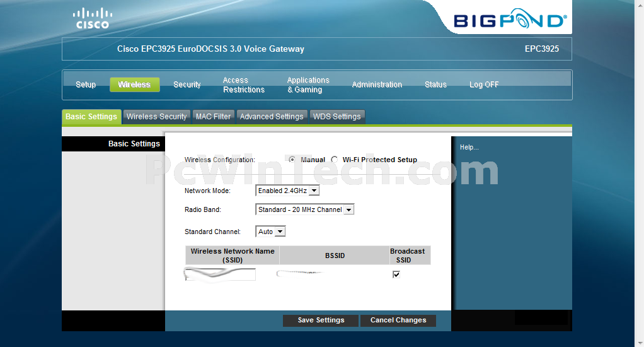Open the Applications & Gaming menu

(x=308, y=85)
